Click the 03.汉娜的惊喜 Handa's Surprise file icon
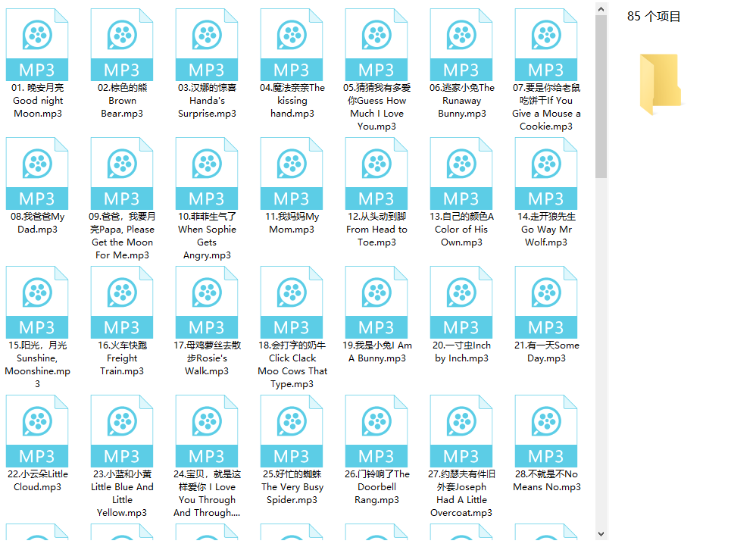This screenshot has height=547, width=756. [x=207, y=45]
